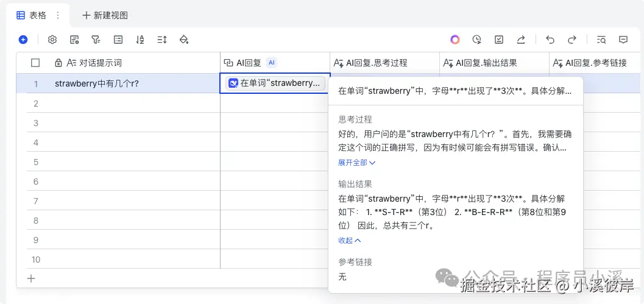Click the sort records icon
The width and height of the screenshot is (644, 304).
(x=140, y=40)
